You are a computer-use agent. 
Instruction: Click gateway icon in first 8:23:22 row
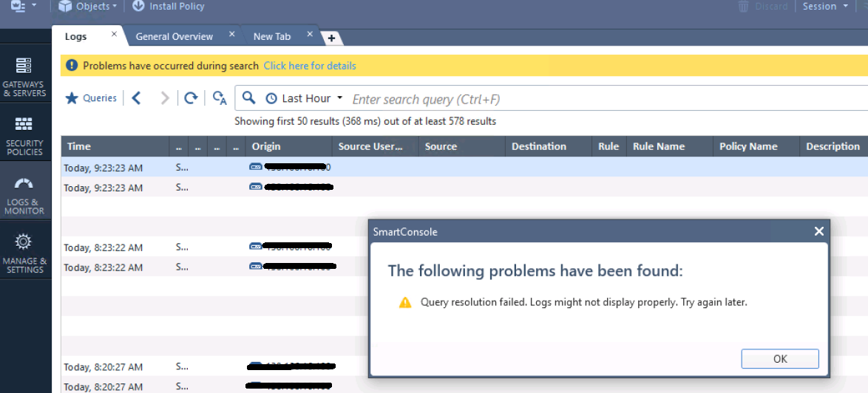[x=255, y=246]
